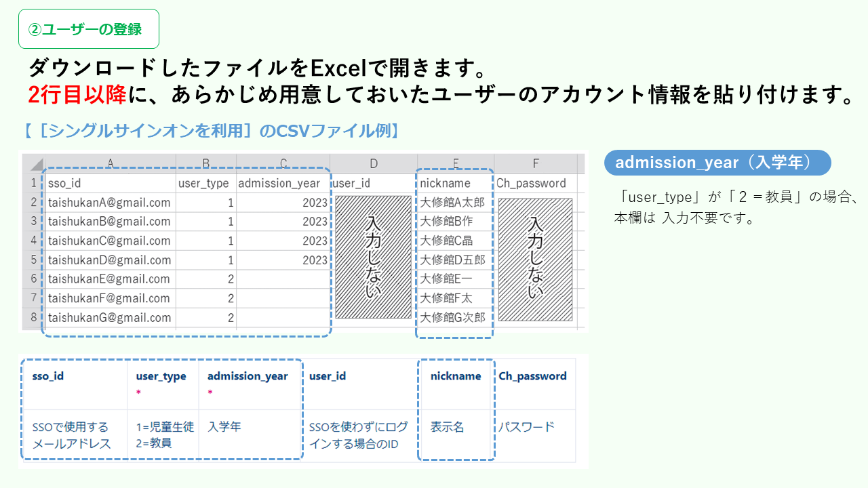Select cell taishukanB@gmail.com
The image size is (868, 488).
click(x=111, y=221)
